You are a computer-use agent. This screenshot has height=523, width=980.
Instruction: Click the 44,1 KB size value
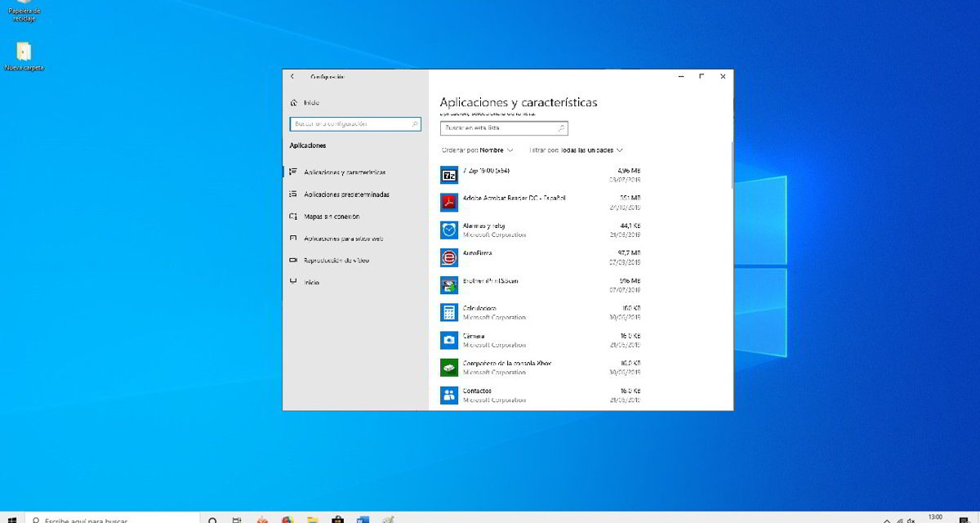tap(630, 226)
